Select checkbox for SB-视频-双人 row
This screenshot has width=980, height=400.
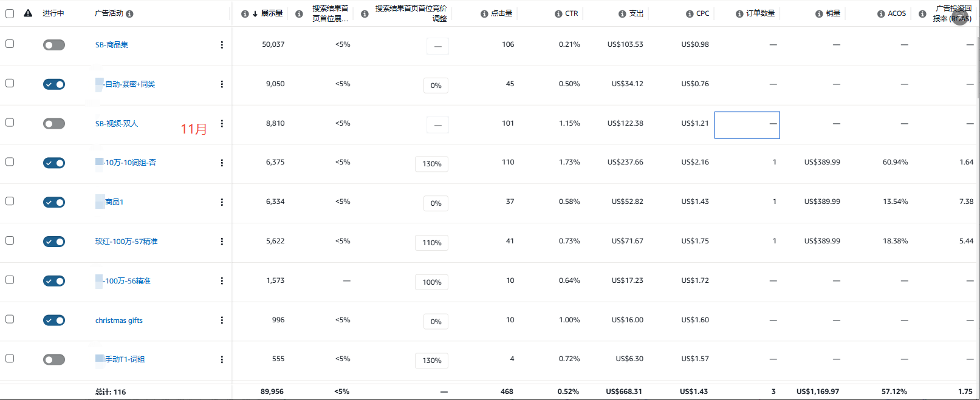pyautogui.click(x=10, y=123)
